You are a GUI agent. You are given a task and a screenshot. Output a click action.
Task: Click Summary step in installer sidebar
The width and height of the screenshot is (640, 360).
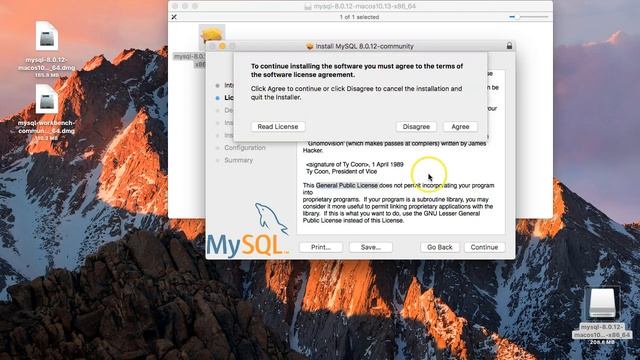click(238, 160)
